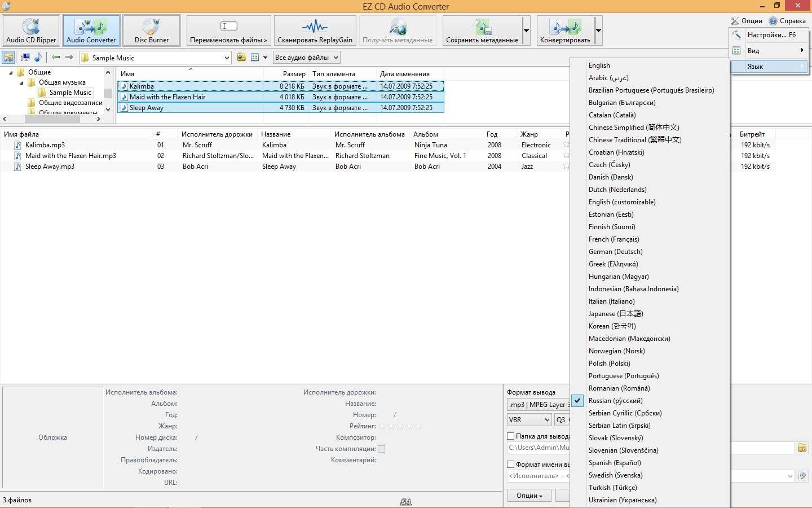This screenshot has width=812, height=508.
Task: Sort tracks by Исполнитель дорожки column
Action: (217, 134)
